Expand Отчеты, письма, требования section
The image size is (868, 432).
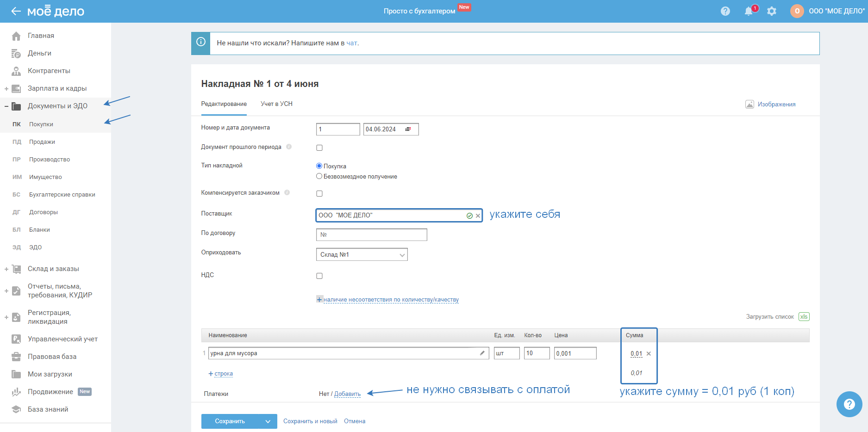pos(6,291)
